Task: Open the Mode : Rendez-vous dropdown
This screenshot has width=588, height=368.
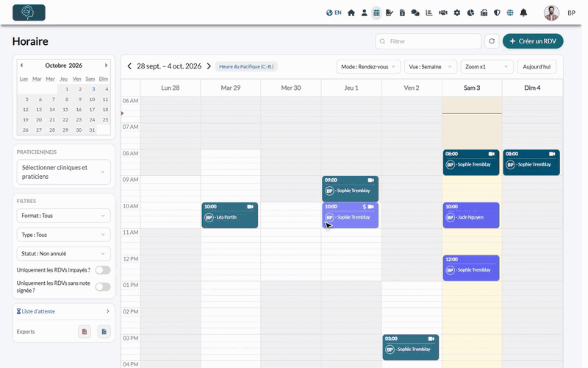Action: [368, 67]
